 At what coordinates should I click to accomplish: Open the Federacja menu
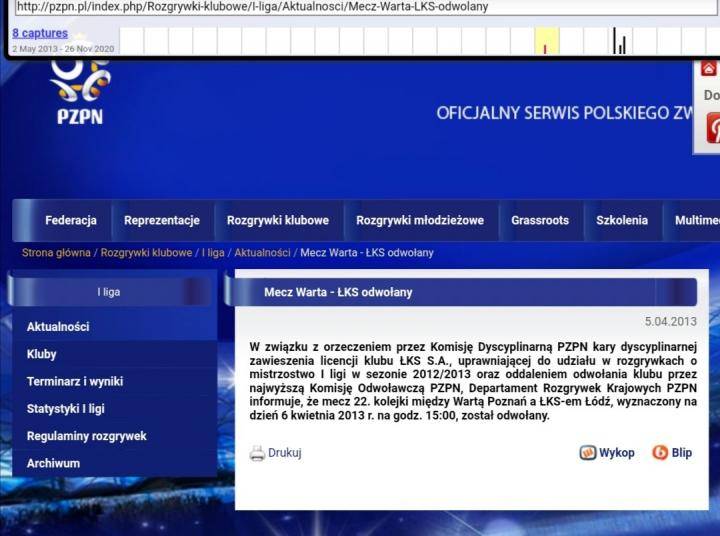tap(71, 220)
